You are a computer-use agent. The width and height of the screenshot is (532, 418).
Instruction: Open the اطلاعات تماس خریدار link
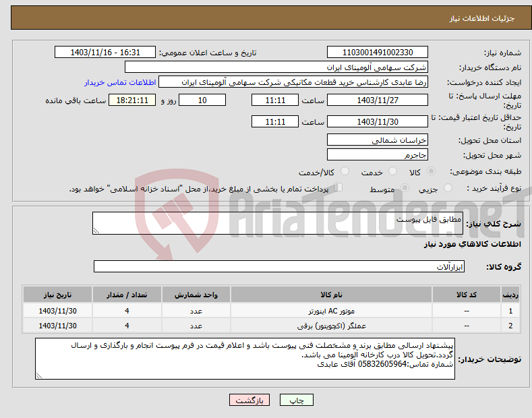coord(120,82)
